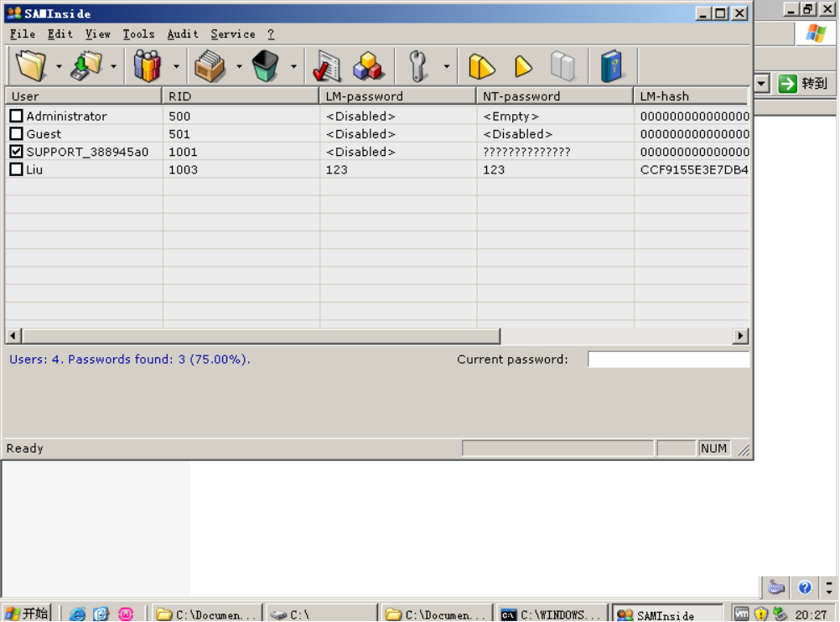Click the Windows flag logo in background window
840x622 pixels.
pyautogui.click(x=816, y=34)
